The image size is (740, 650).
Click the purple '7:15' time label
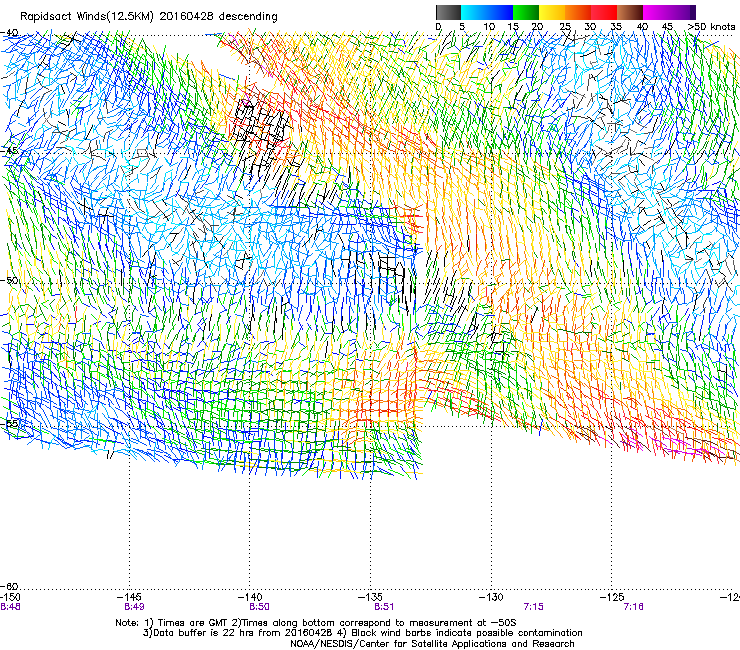[534, 607]
